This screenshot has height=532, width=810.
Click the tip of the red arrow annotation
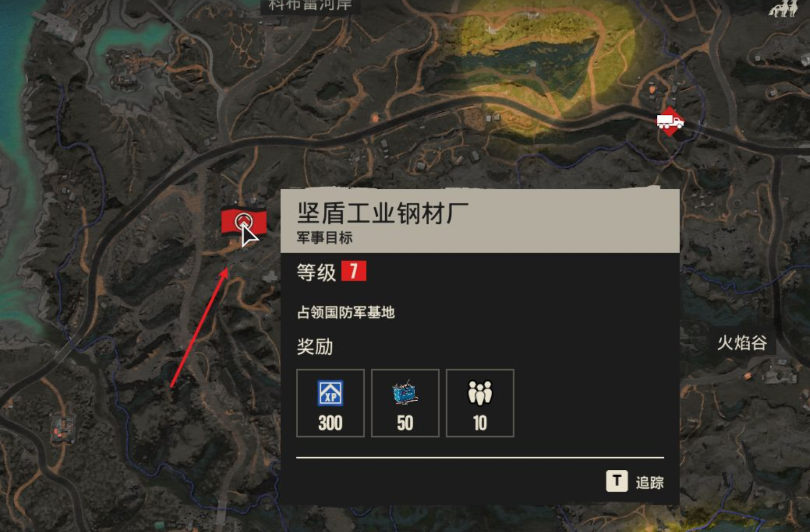(x=226, y=269)
